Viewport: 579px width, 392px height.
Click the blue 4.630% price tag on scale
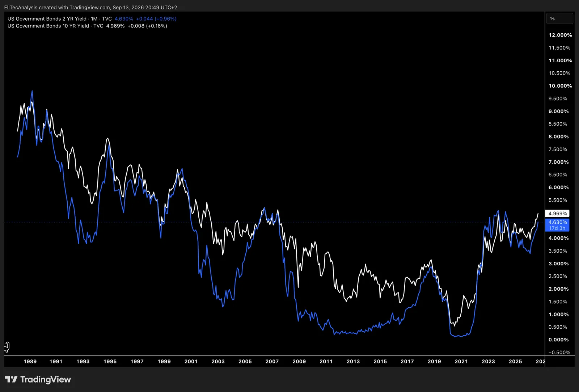click(x=557, y=222)
